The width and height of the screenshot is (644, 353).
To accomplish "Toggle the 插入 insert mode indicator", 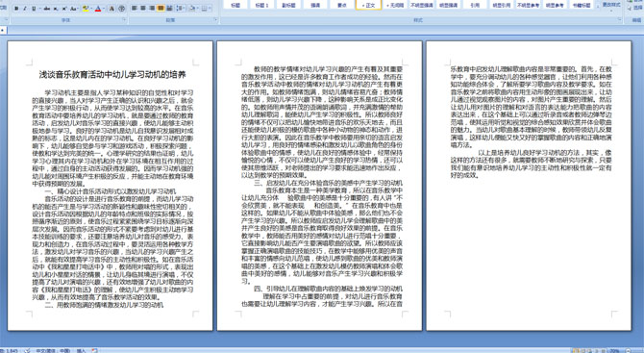I will click(81, 350).
